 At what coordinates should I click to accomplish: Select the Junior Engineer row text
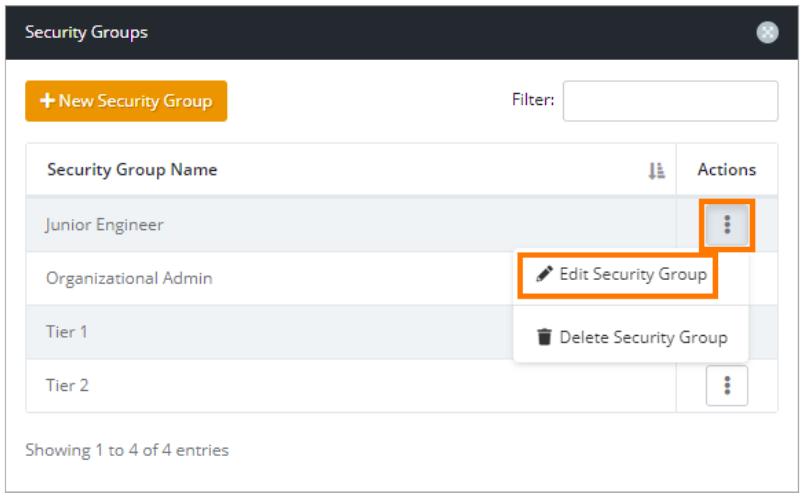point(104,225)
